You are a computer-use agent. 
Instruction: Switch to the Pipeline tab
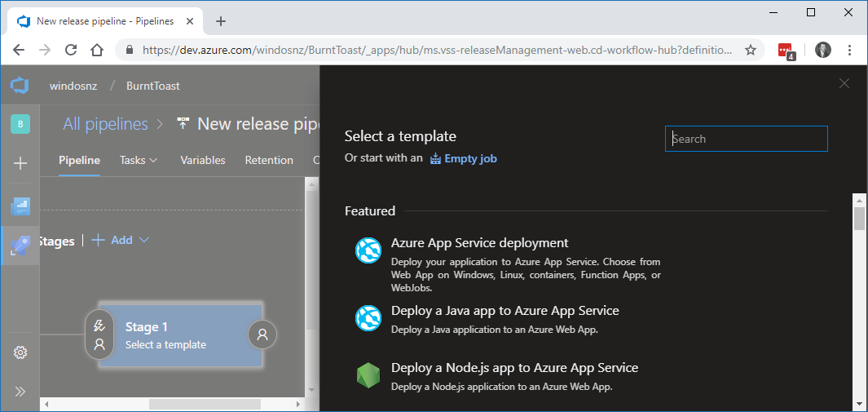tap(79, 160)
